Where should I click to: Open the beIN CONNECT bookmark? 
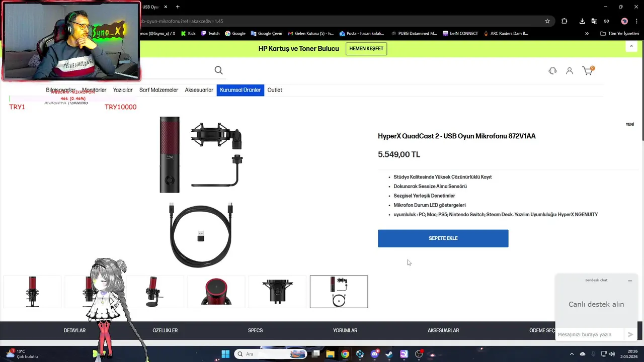point(460,34)
